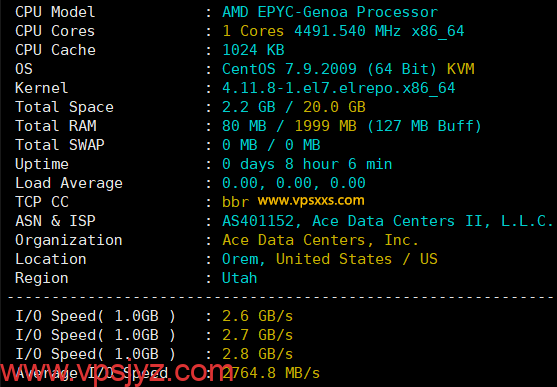Viewport: 557px width, 387px height.
Task: Click the 1024 KB cache value
Action: click(253, 50)
